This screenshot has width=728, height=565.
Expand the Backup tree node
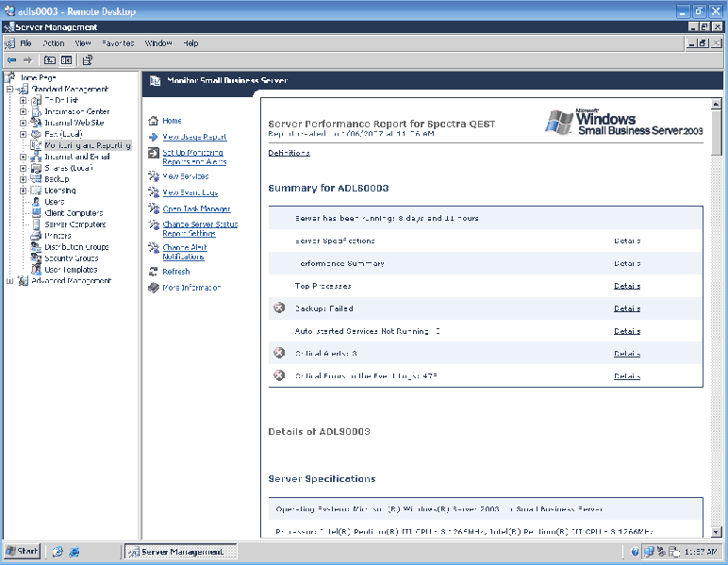point(23,179)
